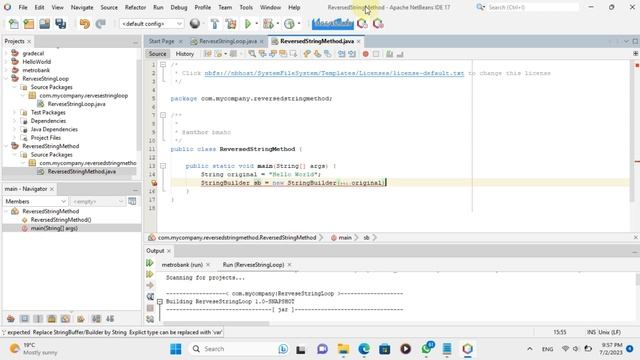Click the NetBeans icon on the taskbar
This screenshot has width=640, height=360.
(468, 349)
